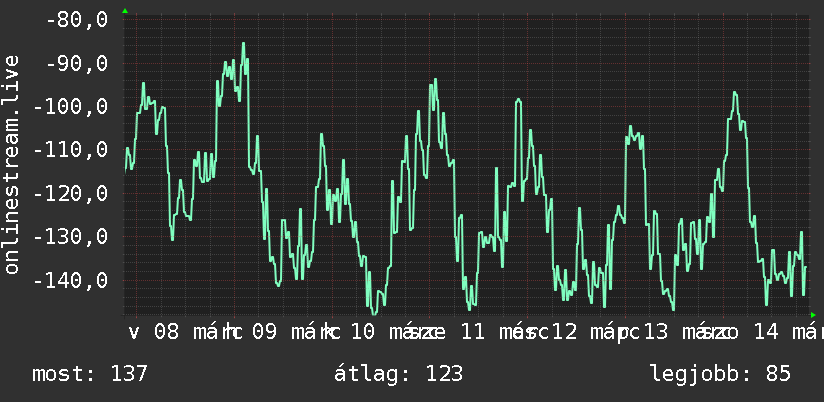Select the 08 date marker on the timeline
The height and width of the screenshot is (402, 824).
(x=167, y=332)
